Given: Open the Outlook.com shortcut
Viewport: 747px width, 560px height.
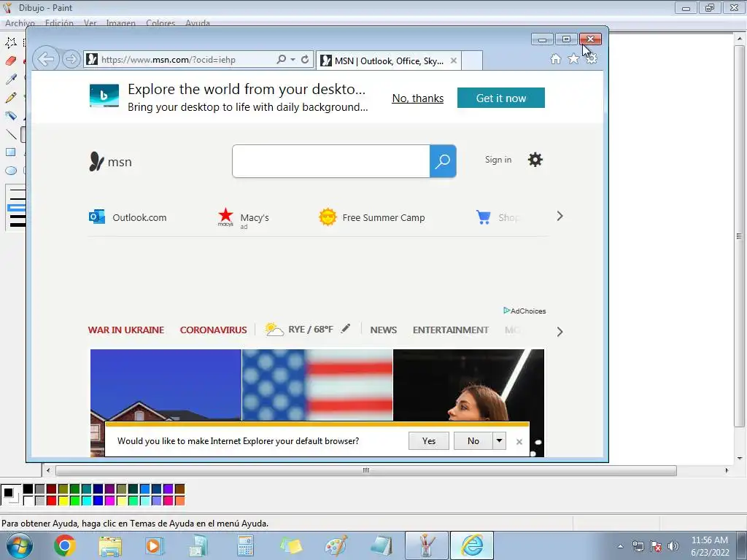Looking at the screenshot, I should (128, 217).
